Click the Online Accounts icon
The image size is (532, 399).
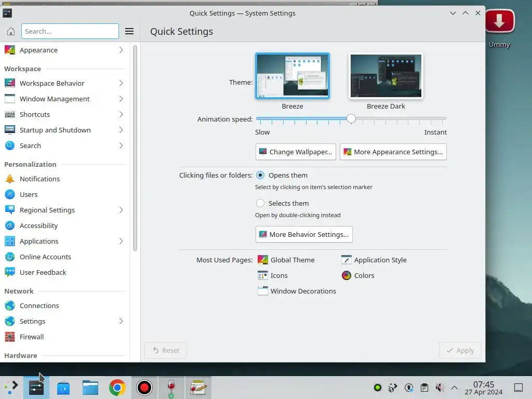[10, 257]
